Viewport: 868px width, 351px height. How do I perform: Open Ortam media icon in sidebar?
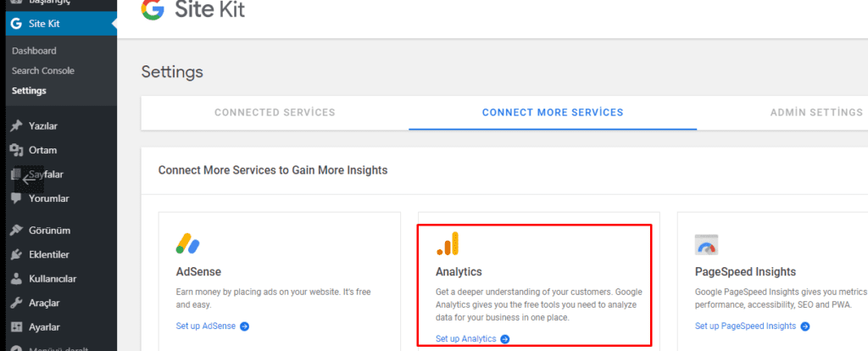coord(17,150)
